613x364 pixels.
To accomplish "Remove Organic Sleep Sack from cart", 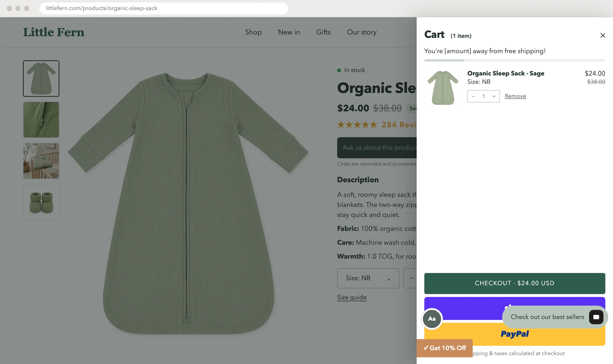I will click(515, 96).
